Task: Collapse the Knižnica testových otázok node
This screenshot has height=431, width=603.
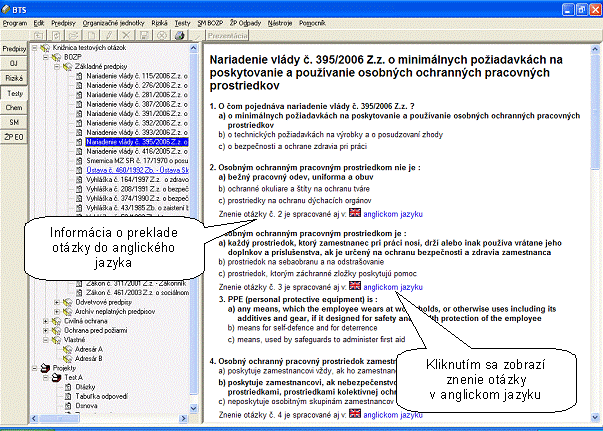Action: (35, 48)
